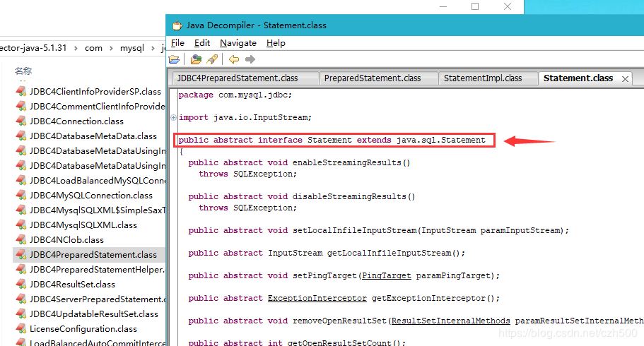This screenshot has width=644, height=346.
Task: Click icon of JDBC4MySQLConnection.class
Action: 21,196
